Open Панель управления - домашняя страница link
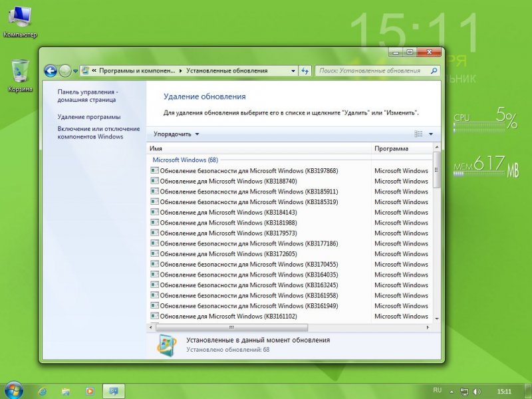Image resolution: width=532 pixels, height=399 pixels. point(88,96)
